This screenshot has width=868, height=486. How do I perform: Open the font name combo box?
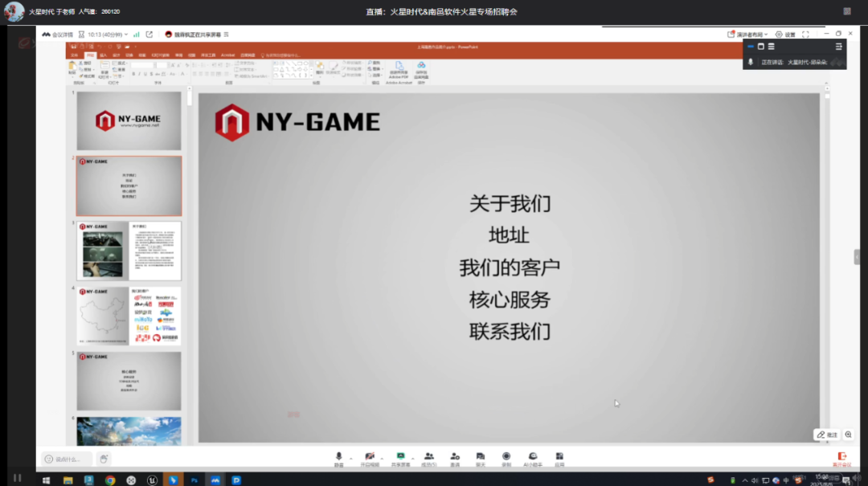[x=141, y=65]
